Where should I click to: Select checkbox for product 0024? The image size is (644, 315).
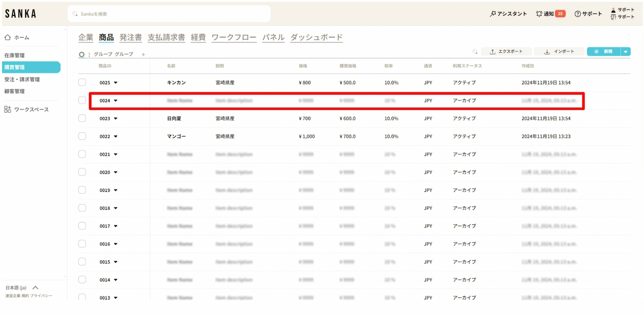tap(82, 100)
